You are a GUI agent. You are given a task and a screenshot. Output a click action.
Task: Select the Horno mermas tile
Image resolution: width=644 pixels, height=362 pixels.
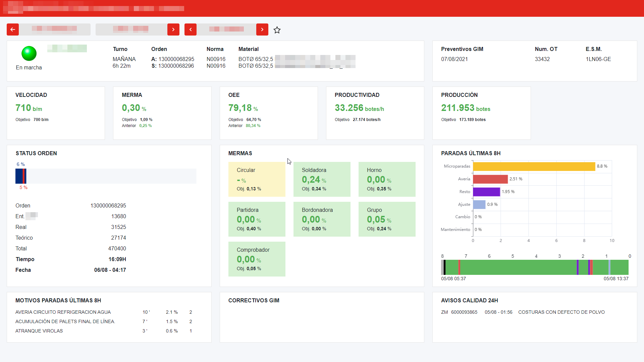pyautogui.click(x=387, y=179)
